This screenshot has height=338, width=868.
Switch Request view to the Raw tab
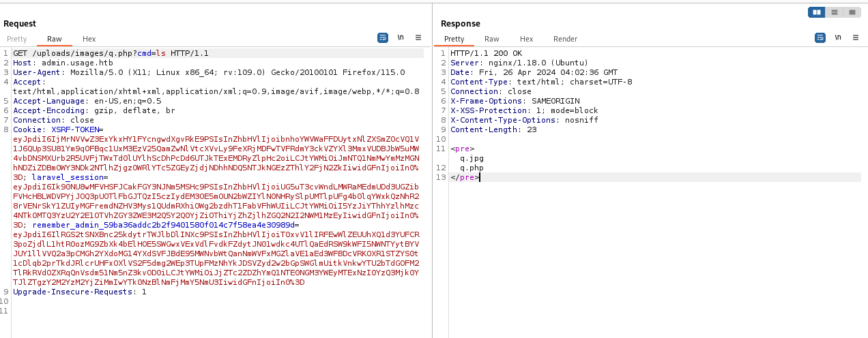pos(55,39)
